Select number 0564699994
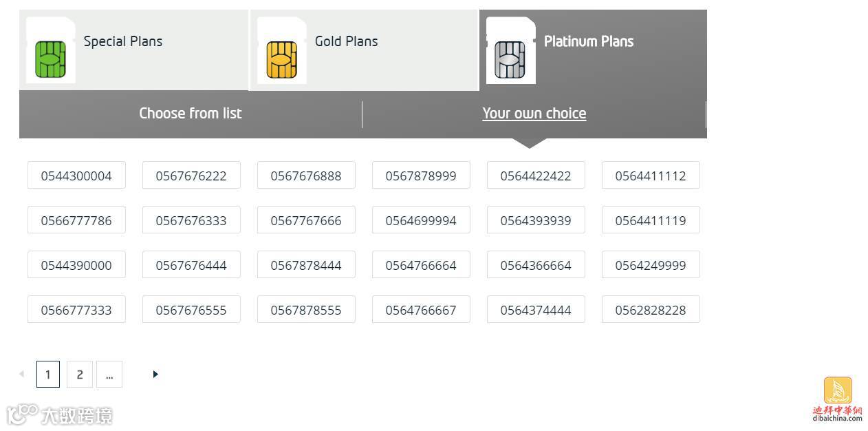Image resolution: width=868 pixels, height=431 pixels. 421,220
